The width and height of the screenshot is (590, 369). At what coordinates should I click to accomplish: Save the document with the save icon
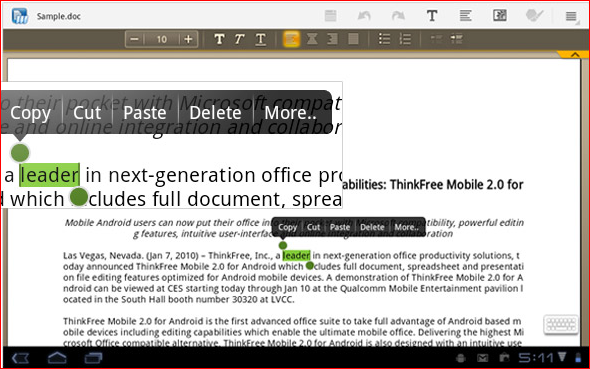(x=330, y=16)
